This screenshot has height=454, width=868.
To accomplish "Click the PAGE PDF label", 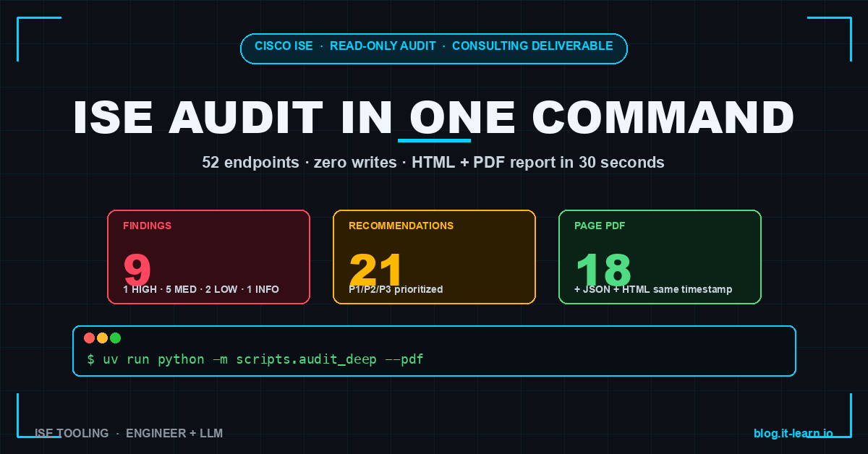I will click(600, 226).
